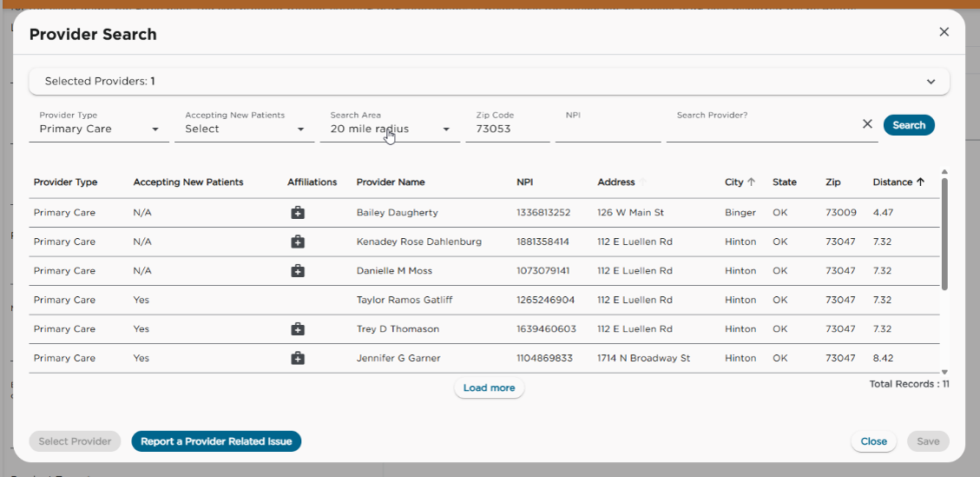The image size is (980, 477).
Task: Open the Provider Type dropdown
Action: coord(99,129)
